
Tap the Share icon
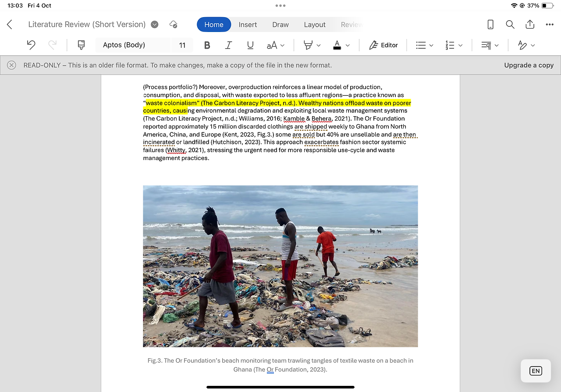(x=530, y=25)
